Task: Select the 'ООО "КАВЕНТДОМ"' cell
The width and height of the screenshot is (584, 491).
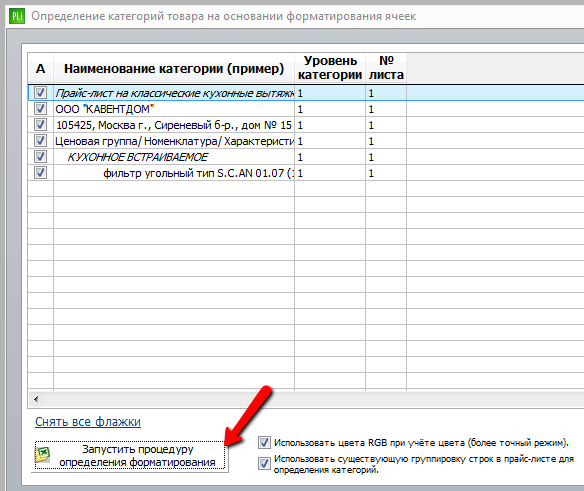Action: coord(174,109)
